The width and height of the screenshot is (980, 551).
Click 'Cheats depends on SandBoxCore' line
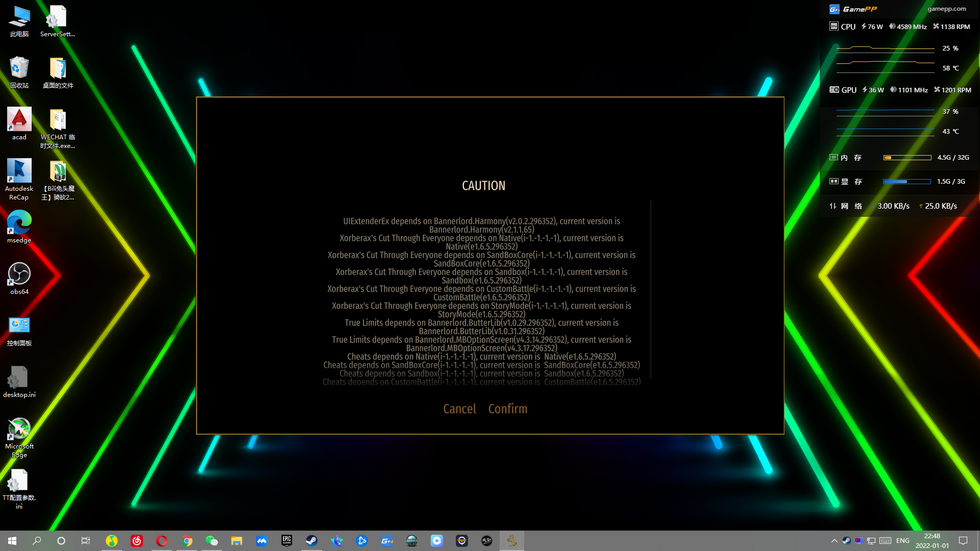[x=482, y=365]
